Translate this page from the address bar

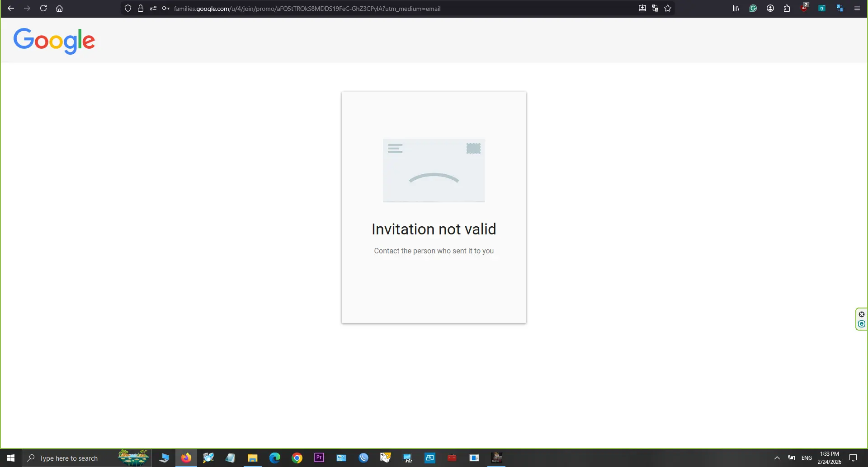pos(655,8)
